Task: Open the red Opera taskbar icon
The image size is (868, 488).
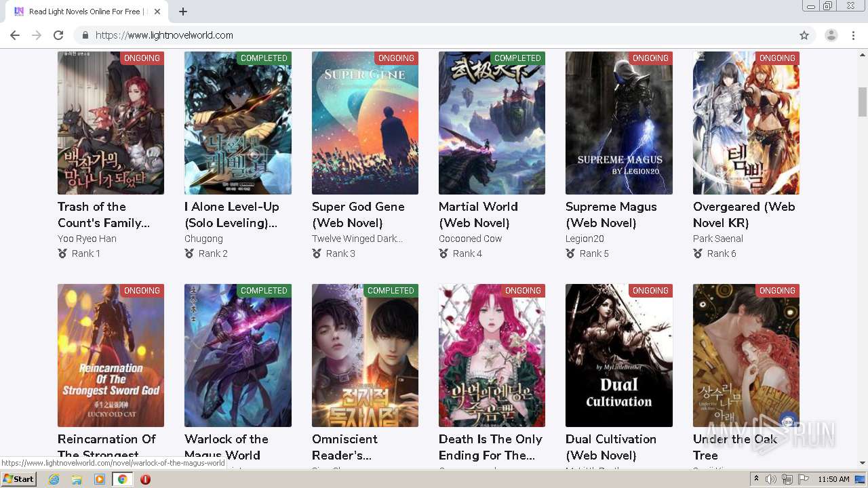Action: 145,479
